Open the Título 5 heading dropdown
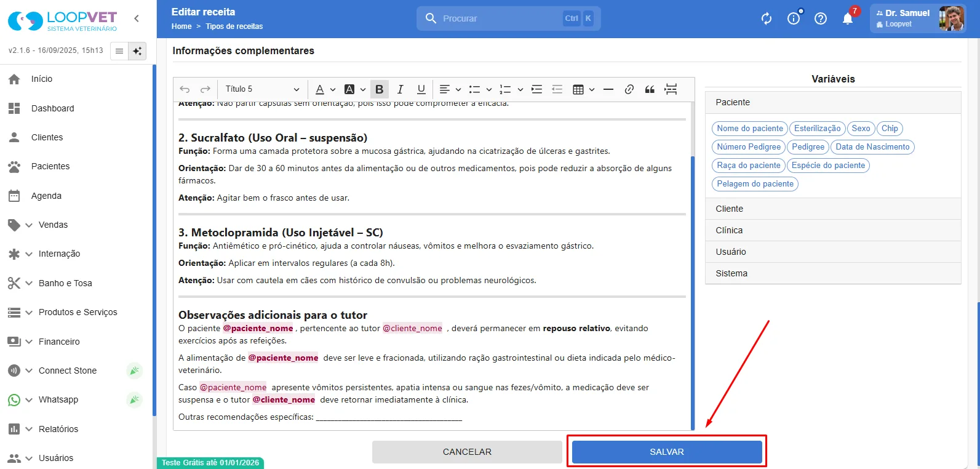 tap(262, 89)
